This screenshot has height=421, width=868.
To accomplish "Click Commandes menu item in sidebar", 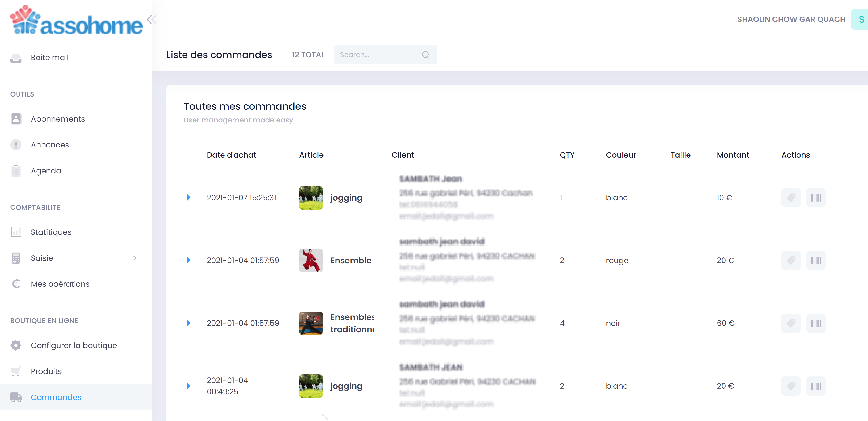I will 56,397.
